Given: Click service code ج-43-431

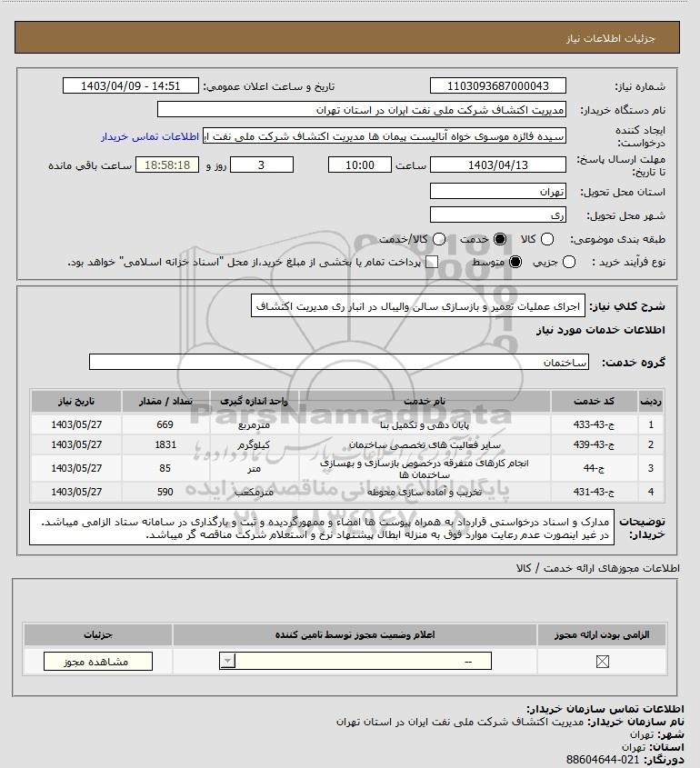Looking at the screenshot, I should pos(594,492).
